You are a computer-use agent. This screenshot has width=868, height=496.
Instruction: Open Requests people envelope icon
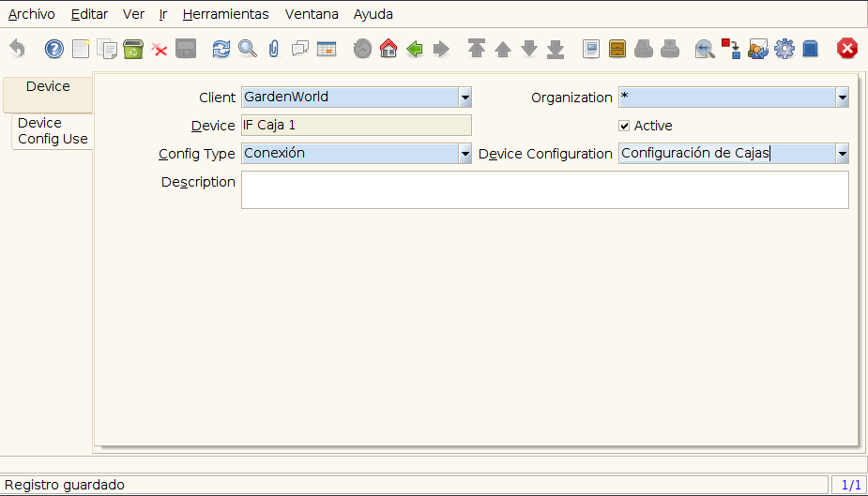tap(758, 49)
